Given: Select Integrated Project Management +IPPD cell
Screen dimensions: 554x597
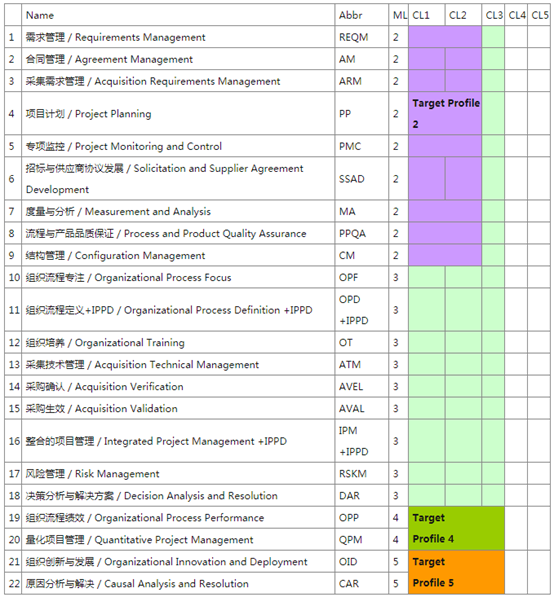Looking at the screenshot, I should click(x=178, y=441).
